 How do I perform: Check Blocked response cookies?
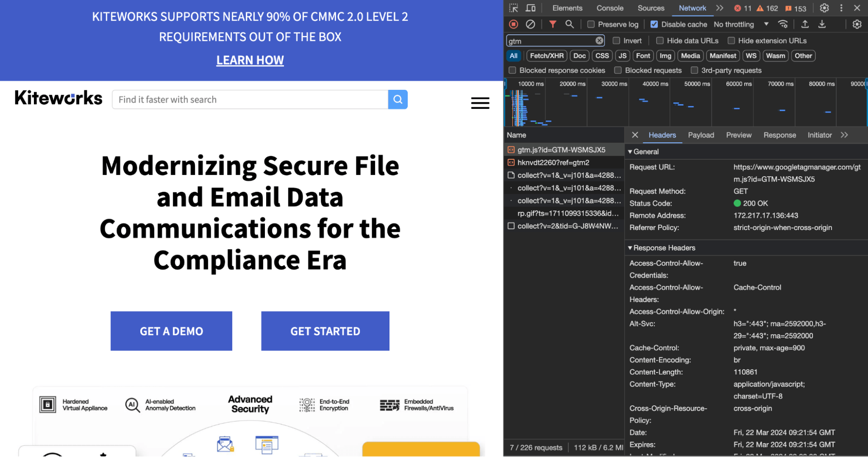[512, 70]
